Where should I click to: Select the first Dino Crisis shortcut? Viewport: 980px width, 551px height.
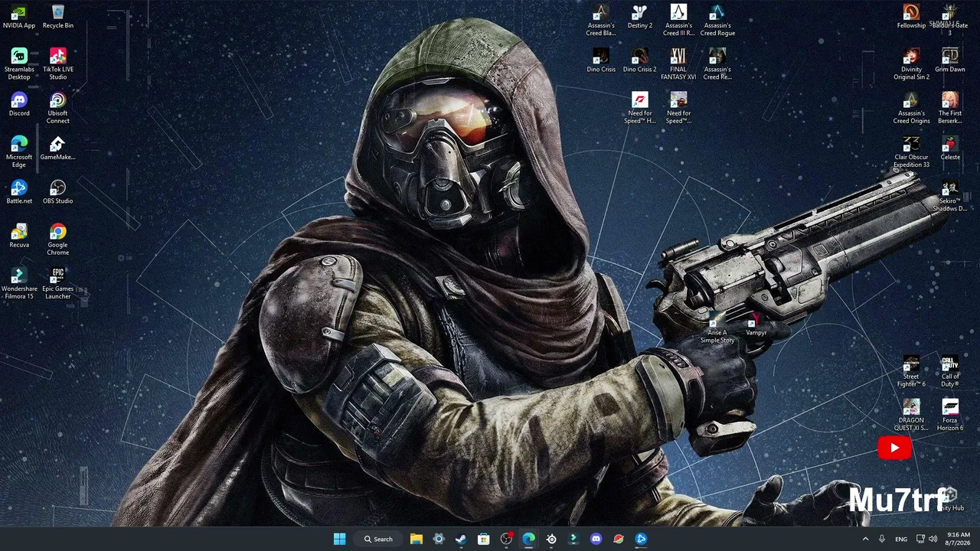(x=601, y=60)
